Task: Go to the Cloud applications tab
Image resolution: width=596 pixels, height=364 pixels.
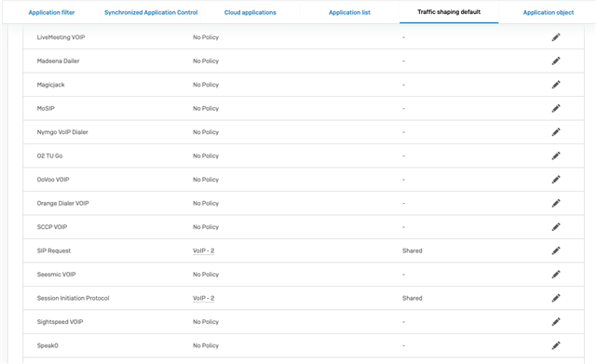Action: pos(251,12)
